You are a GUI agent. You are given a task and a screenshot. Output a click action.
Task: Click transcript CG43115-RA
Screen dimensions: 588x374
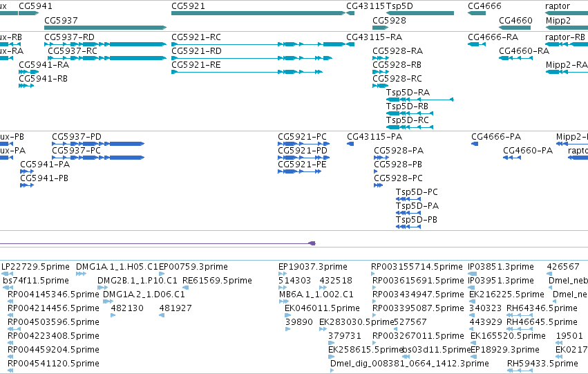[350, 44]
